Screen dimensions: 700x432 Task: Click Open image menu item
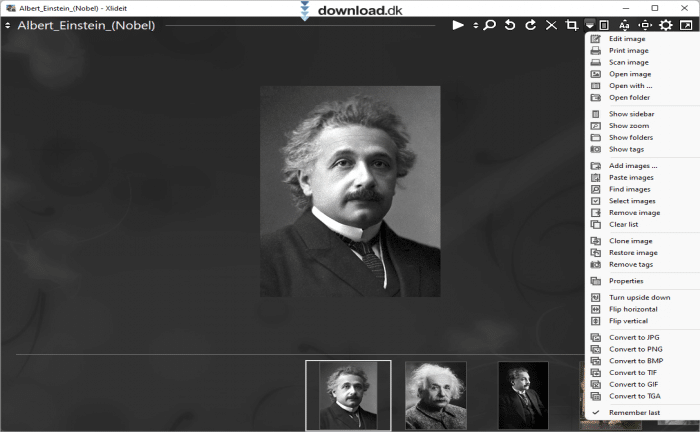[630, 74]
